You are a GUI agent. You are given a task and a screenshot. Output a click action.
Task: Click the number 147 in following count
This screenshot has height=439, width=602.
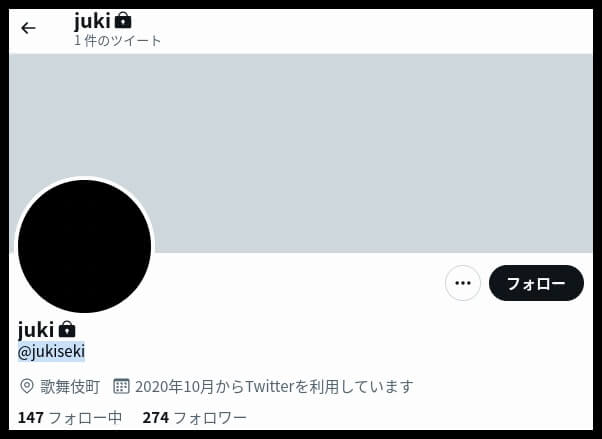[x=31, y=417]
